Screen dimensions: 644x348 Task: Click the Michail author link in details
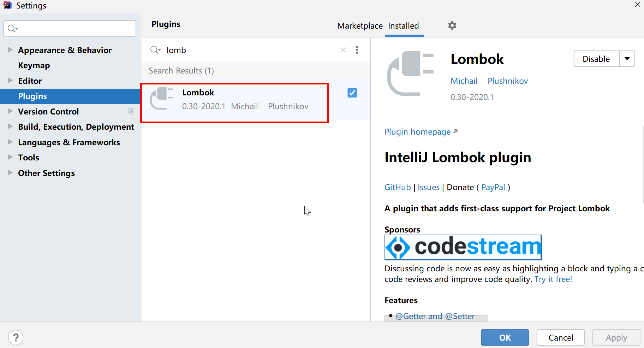[x=464, y=81]
